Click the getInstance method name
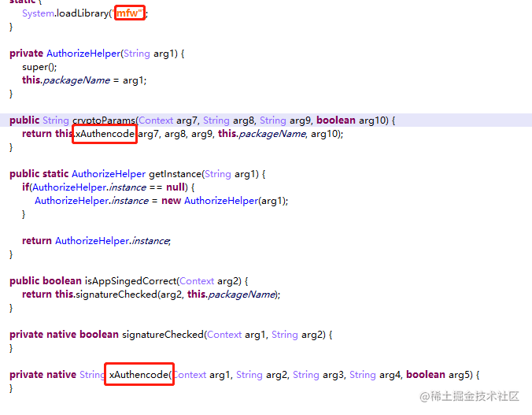Image resolution: width=532 pixels, height=415 pixels. [175, 174]
